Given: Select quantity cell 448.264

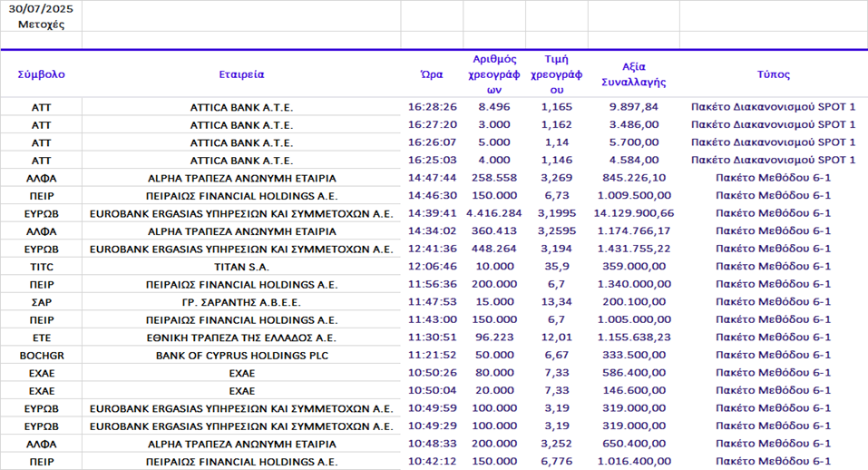Looking at the screenshot, I should coord(494,249).
